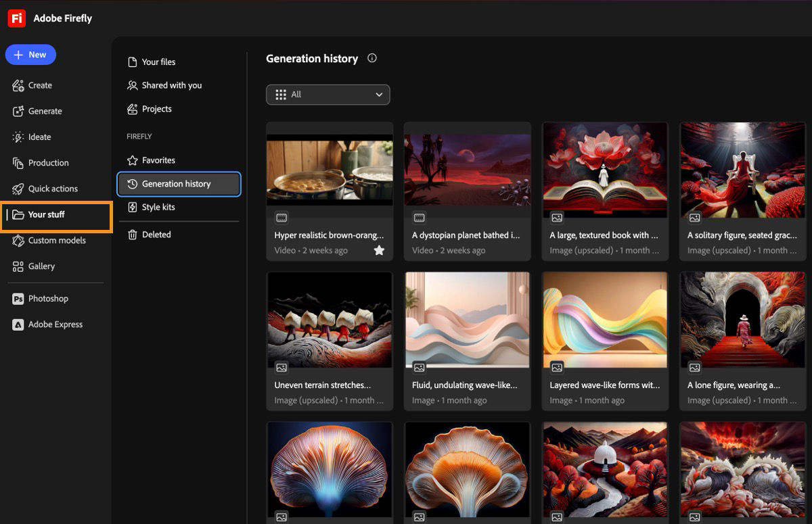The height and width of the screenshot is (524, 812).
Task: Expand the grid view selector icon
Action: click(281, 95)
